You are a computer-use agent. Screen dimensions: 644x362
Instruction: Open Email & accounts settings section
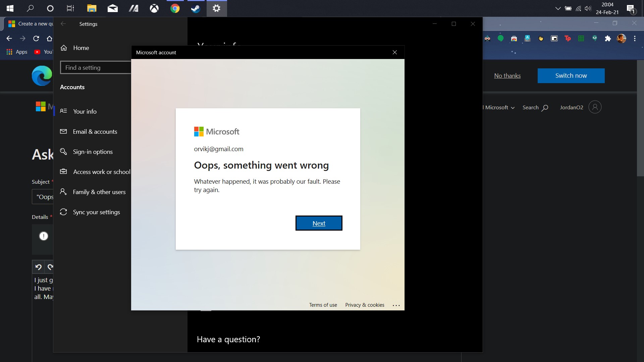pos(95,131)
